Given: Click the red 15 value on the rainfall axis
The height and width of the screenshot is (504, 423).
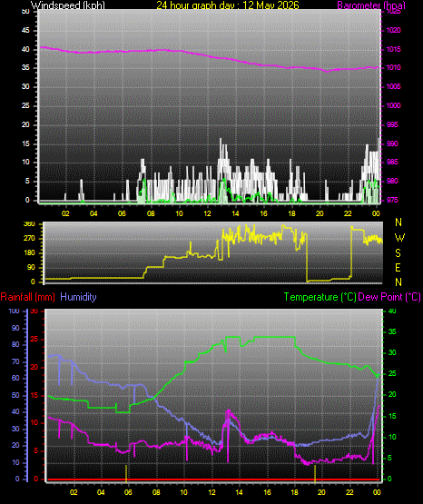Looking at the screenshot, I should [34, 395].
